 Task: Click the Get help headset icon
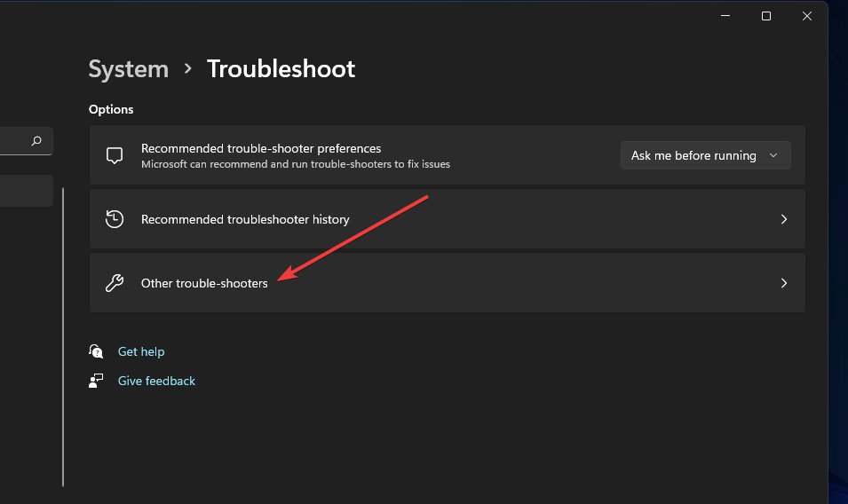97,351
